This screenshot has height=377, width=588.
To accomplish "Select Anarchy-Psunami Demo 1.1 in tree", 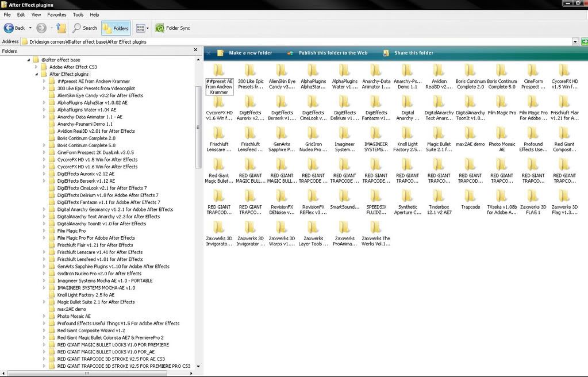I will [x=84, y=124].
